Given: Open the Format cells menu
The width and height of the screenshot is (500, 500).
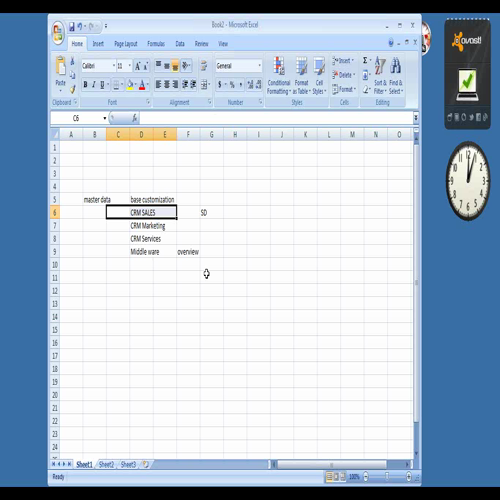Looking at the screenshot, I should pos(344,89).
